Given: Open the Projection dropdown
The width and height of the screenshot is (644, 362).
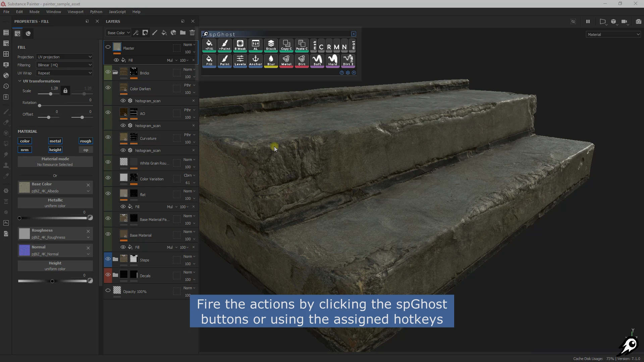Looking at the screenshot, I should tap(64, 57).
